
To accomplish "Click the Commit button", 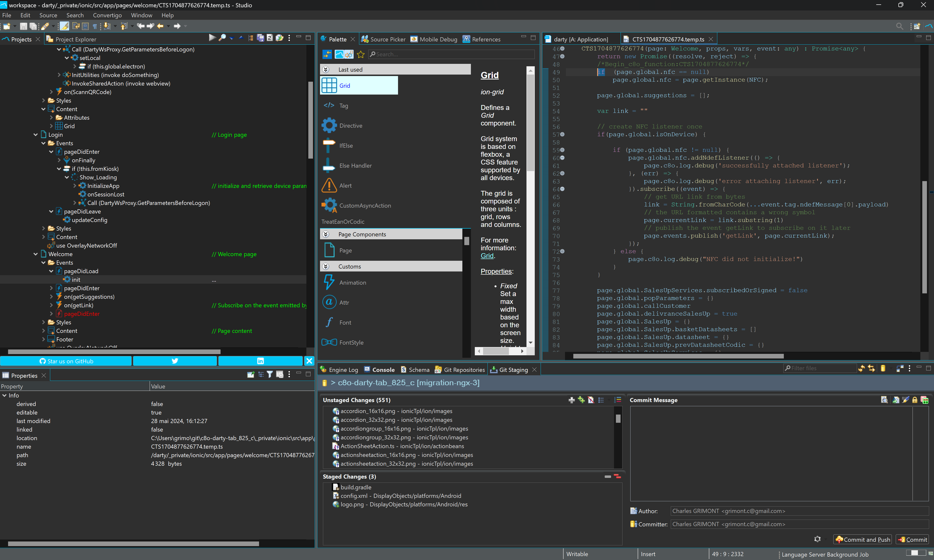I will click(x=912, y=540).
